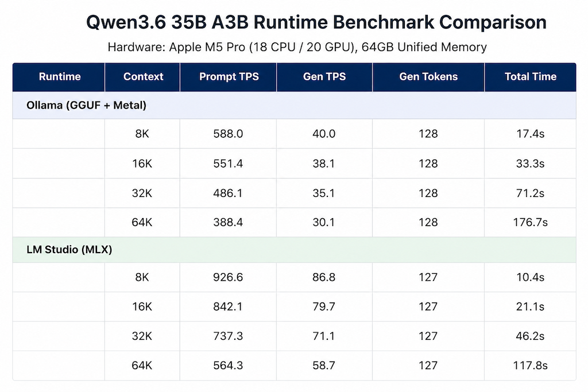The width and height of the screenshot is (588, 392).
Task: Select the total time 10.4s
Action: tap(530, 277)
